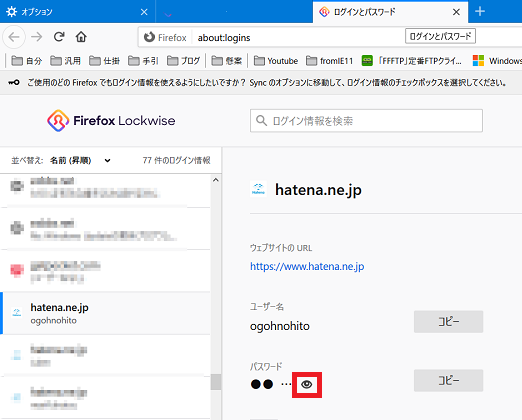Open the Windows bookmark with Microsoft logo
Viewport: 522px width, 420px height.
(x=497, y=61)
